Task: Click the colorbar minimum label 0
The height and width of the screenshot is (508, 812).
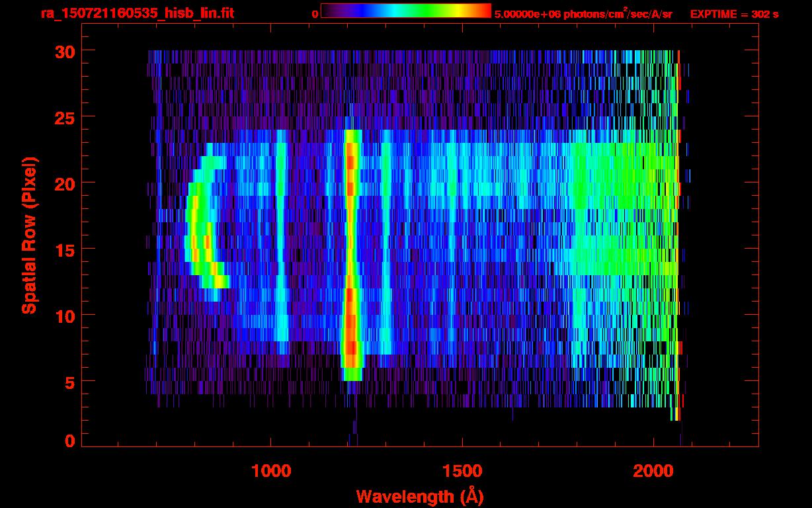Action: pyautogui.click(x=315, y=14)
